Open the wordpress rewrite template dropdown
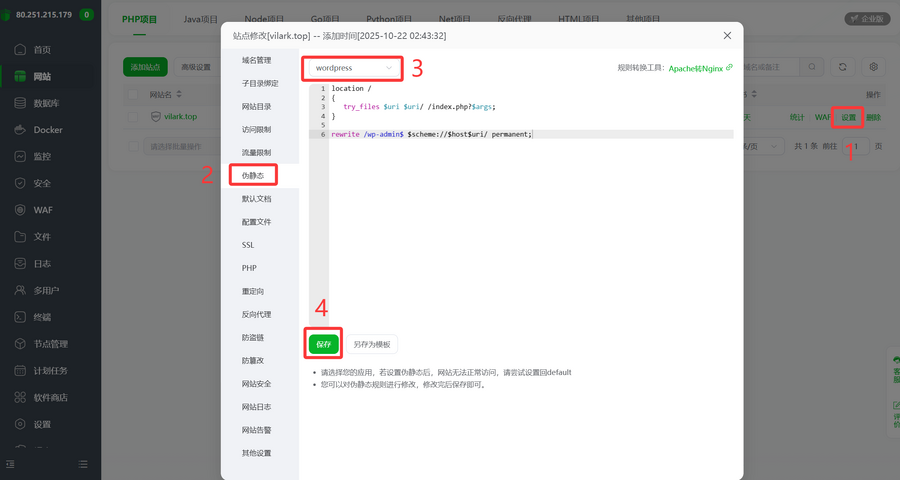The image size is (900, 480). tap(353, 68)
